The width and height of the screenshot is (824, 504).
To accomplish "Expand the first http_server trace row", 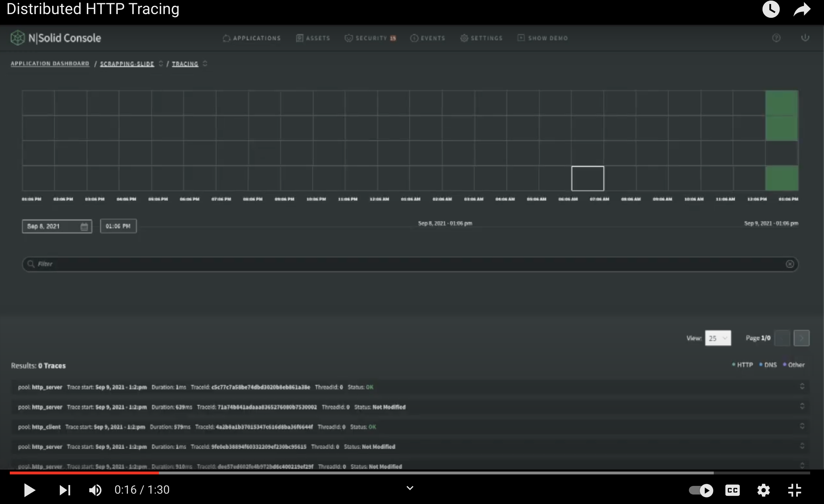I will (802, 387).
